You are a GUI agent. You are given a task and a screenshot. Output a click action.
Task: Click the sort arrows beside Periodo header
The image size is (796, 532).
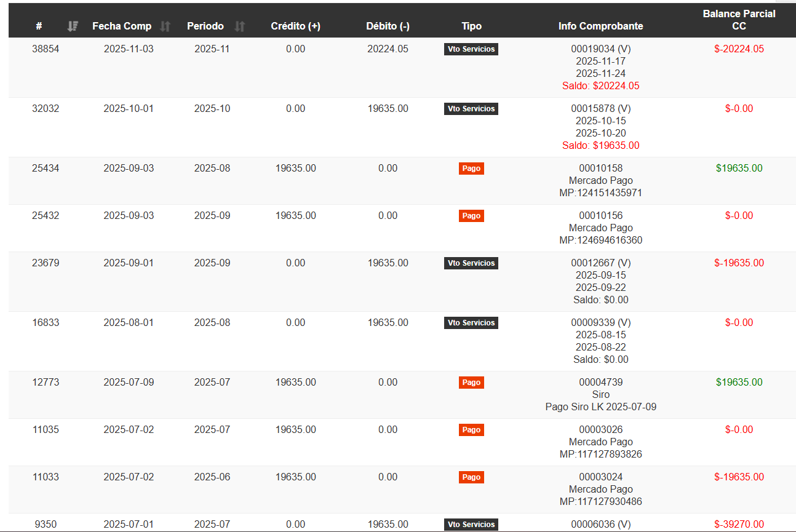240,26
